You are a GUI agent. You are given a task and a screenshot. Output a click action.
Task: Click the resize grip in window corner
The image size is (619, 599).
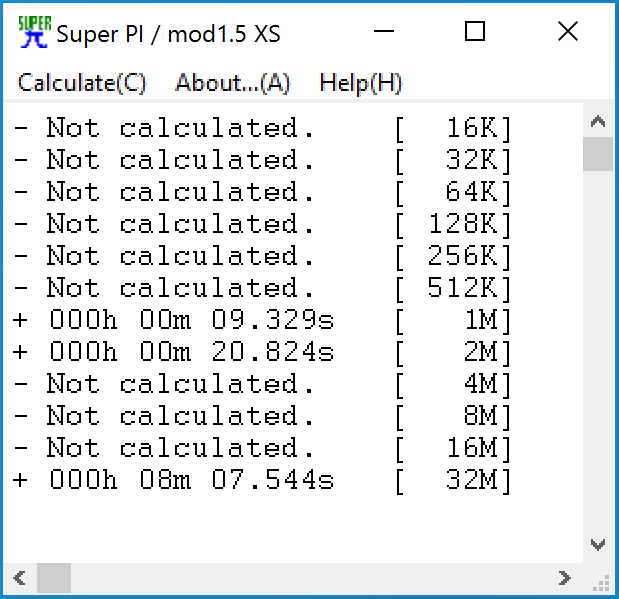pos(601,583)
